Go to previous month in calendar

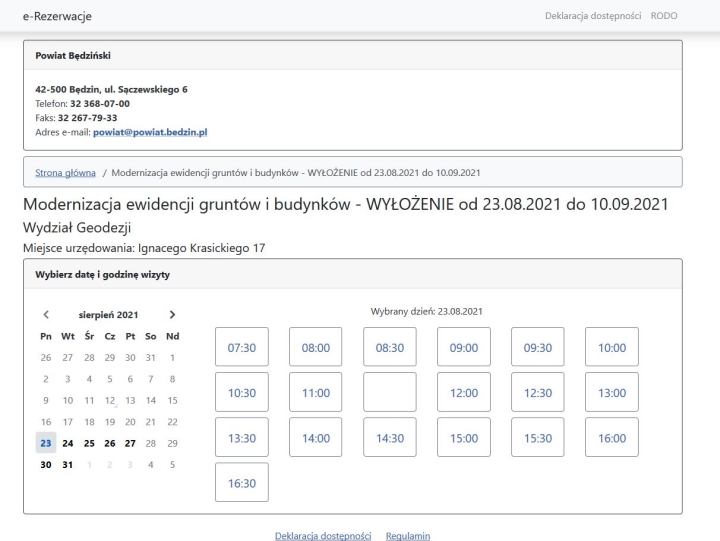tap(46, 314)
